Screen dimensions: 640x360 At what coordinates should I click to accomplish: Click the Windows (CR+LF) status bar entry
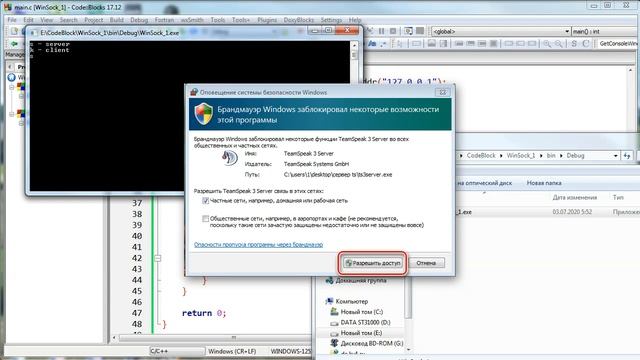[x=232, y=351]
